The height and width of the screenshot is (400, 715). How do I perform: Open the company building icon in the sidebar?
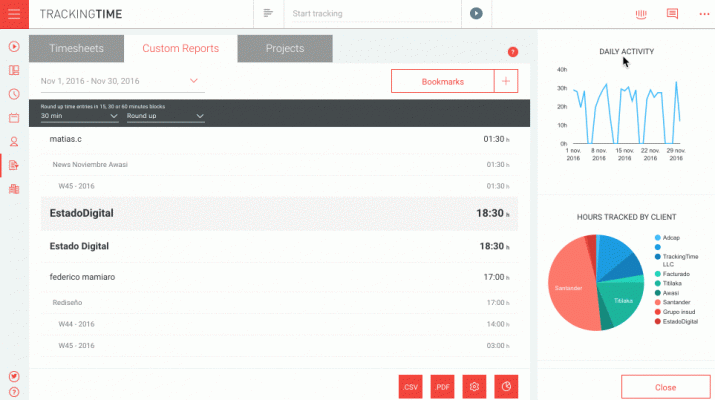click(x=14, y=189)
